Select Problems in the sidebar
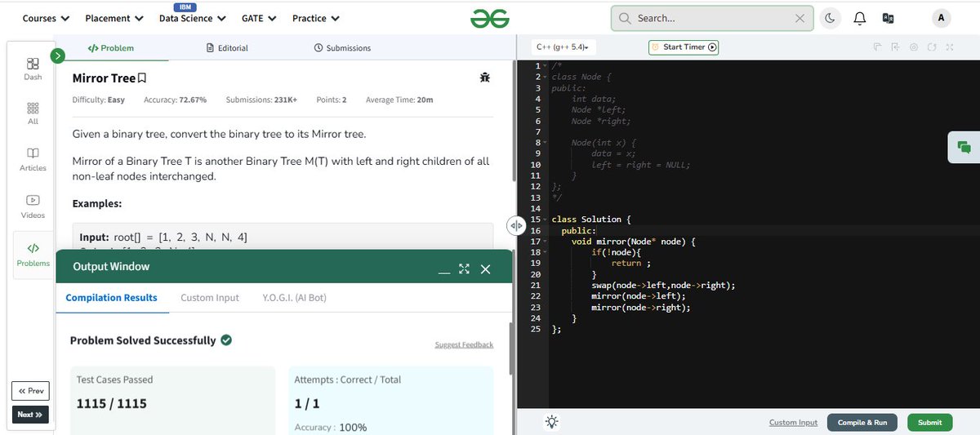The height and width of the screenshot is (435, 980). tap(33, 255)
